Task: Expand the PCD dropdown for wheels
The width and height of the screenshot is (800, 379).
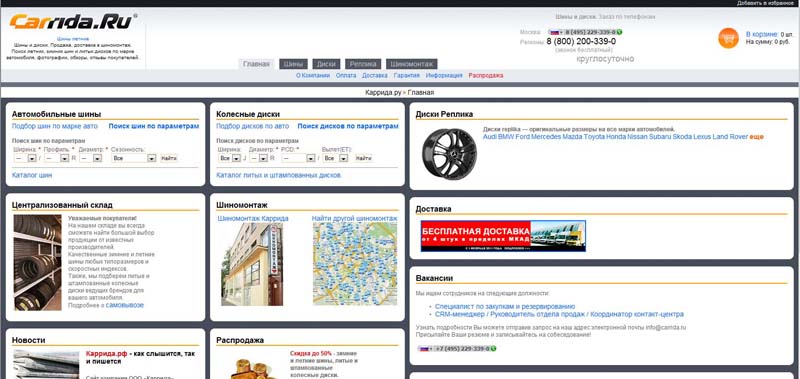Action: click(x=298, y=159)
